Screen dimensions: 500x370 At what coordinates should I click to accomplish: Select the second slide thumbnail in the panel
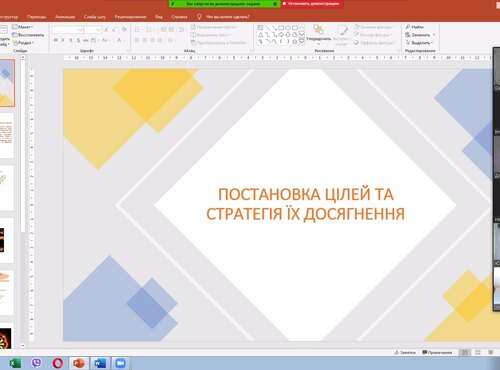7,135
